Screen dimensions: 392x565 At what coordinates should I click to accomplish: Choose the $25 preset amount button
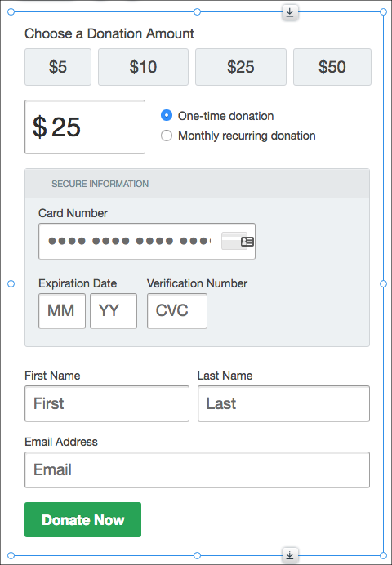point(241,67)
